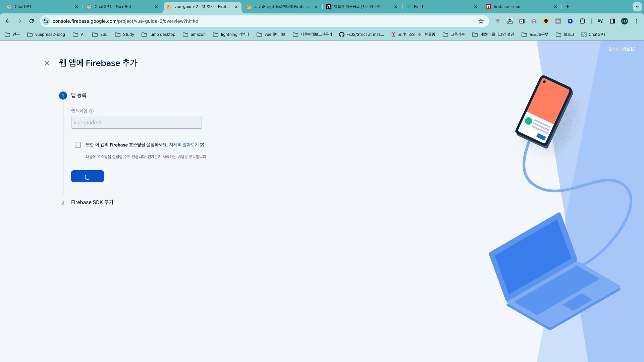
Task: Click the yellow diamond extension icon
Action: point(546,21)
